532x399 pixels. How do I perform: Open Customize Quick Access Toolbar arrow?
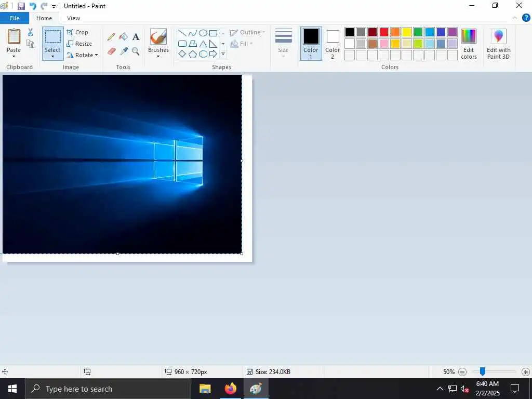click(54, 6)
